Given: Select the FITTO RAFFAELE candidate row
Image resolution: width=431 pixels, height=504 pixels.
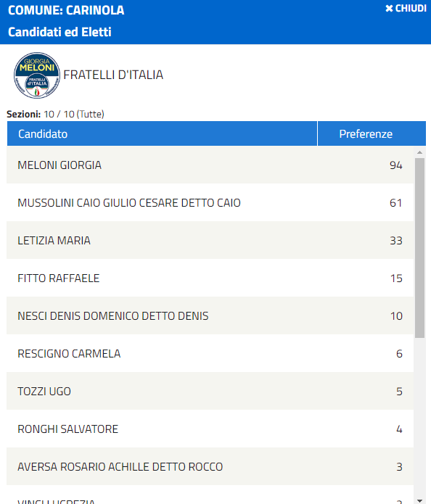Looking at the screenshot, I should click(x=210, y=278).
